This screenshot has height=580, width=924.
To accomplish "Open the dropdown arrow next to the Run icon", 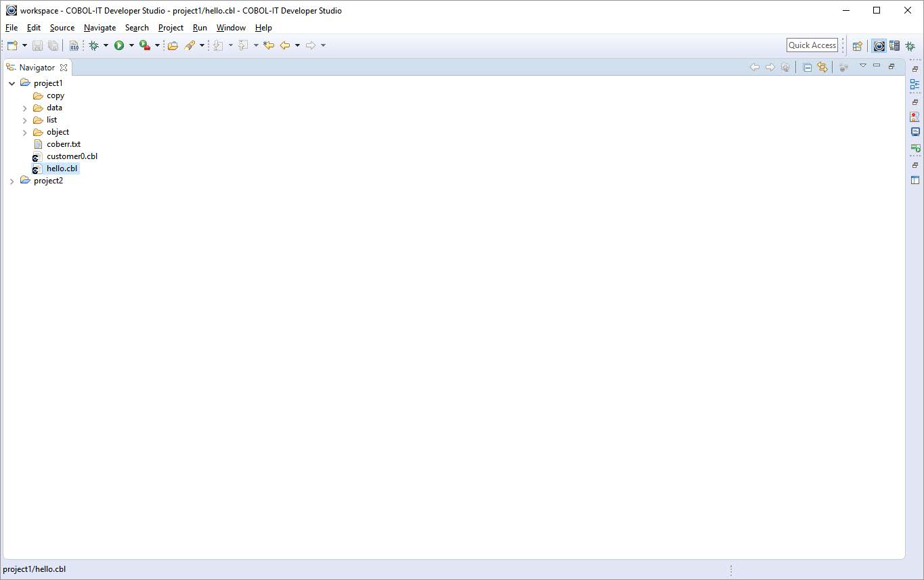I will pyautogui.click(x=131, y=45).
